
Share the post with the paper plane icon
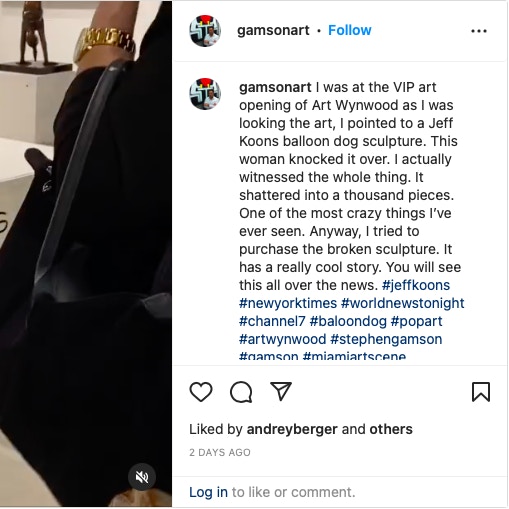click(x=281, y=391)
